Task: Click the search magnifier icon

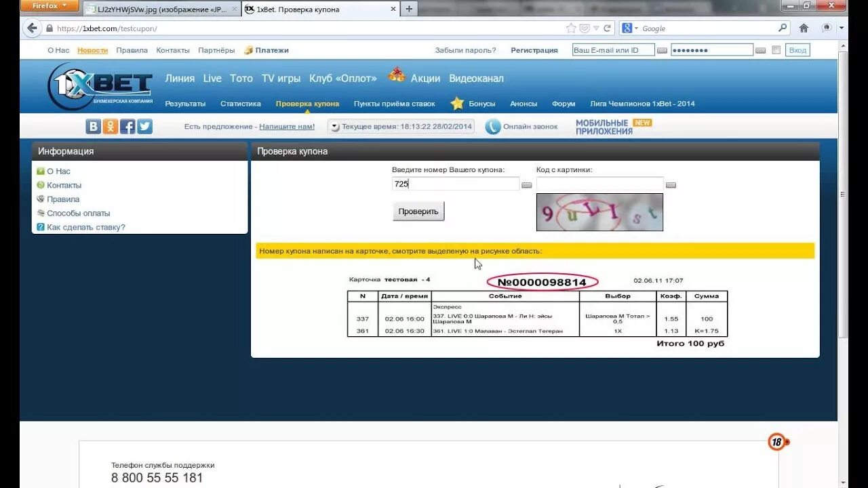Action: click(x=783, y=28)
